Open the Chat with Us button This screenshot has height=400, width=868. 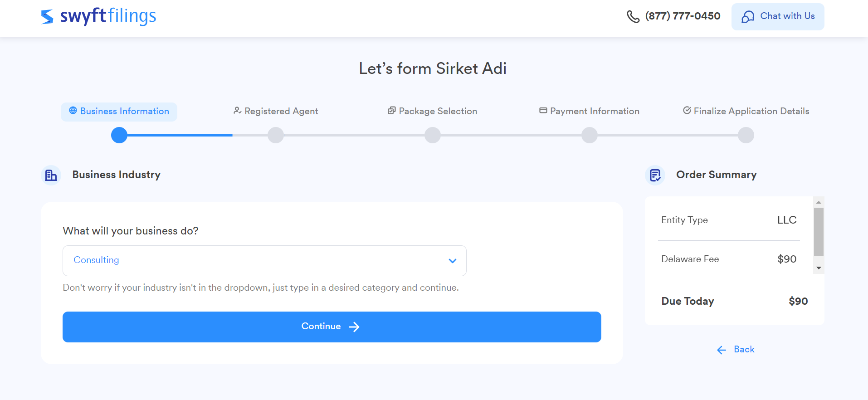(x=778, y=17)
